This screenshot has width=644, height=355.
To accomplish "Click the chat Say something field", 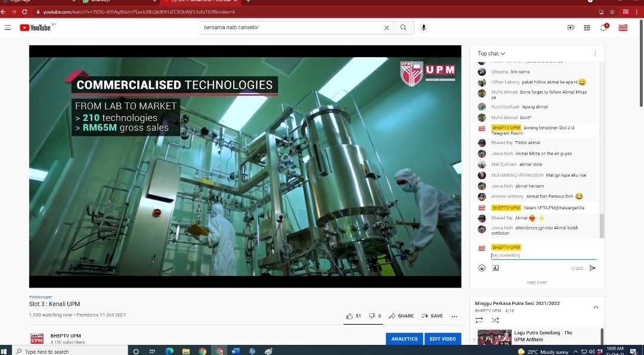I will coord(543,256).
